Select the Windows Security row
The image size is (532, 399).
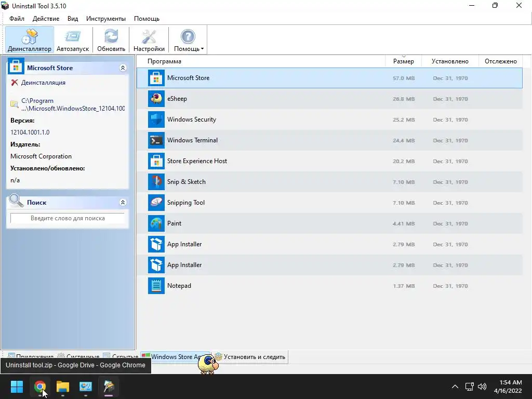(329, 119)
